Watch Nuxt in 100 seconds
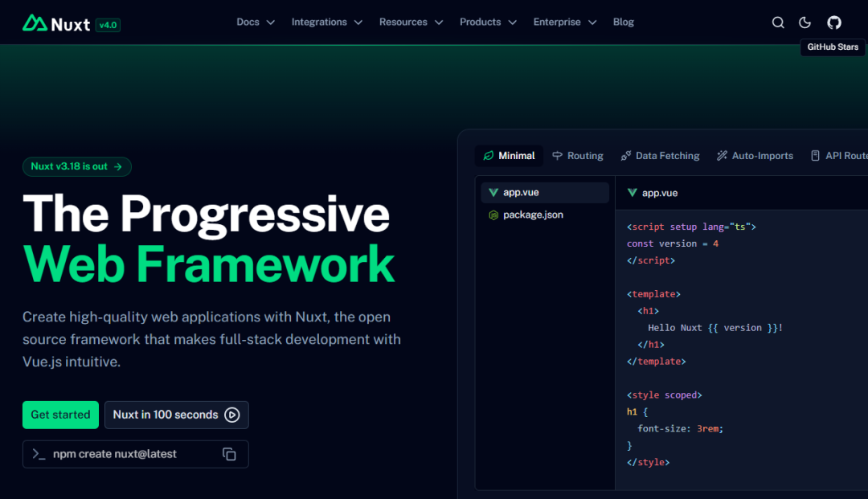The image size is (868, 499). (177, 415)
